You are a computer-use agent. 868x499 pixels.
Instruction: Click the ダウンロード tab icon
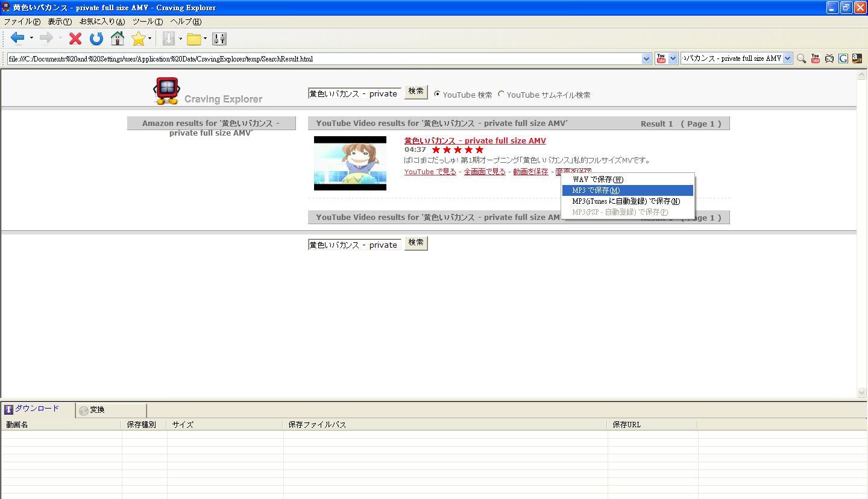tap(8, 409)
